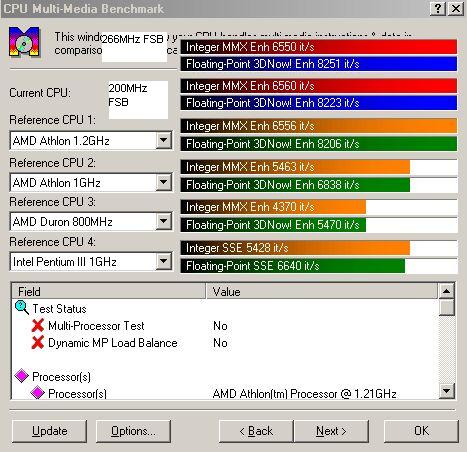
Task: Click the list scrollbar thumb
Action: 447,307
